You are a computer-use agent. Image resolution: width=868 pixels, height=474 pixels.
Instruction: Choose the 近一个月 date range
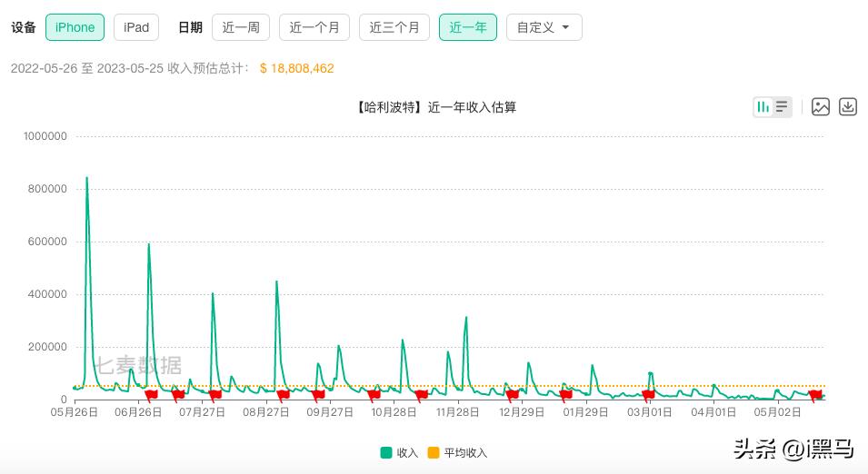click(314, 27)
